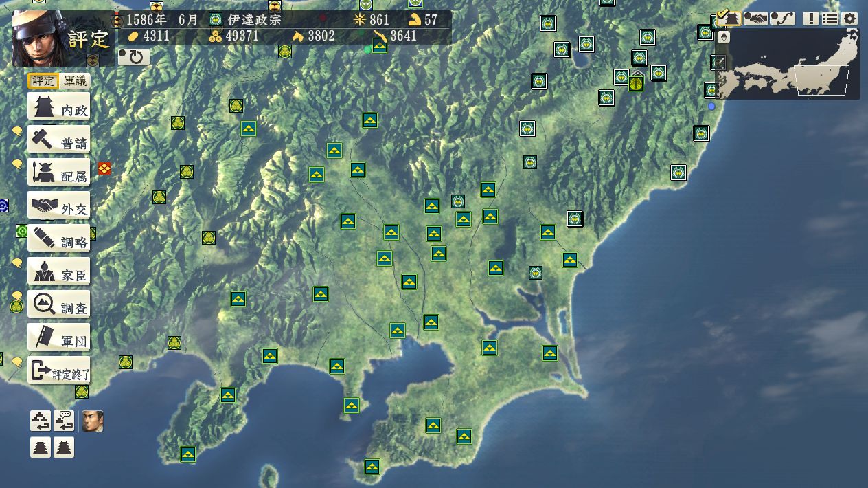Click the rice amount 49371
The width and height of the screenshot is (868, 488).
click(x=242, y=35)
